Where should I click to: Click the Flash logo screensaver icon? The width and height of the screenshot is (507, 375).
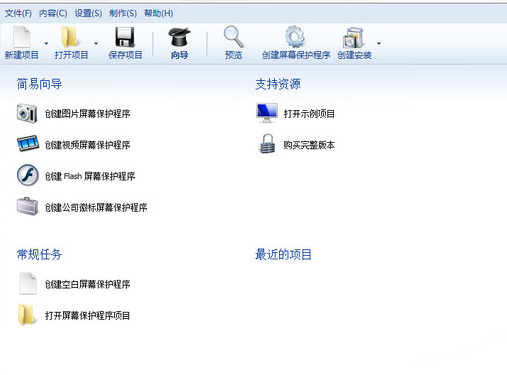(28, 175)
